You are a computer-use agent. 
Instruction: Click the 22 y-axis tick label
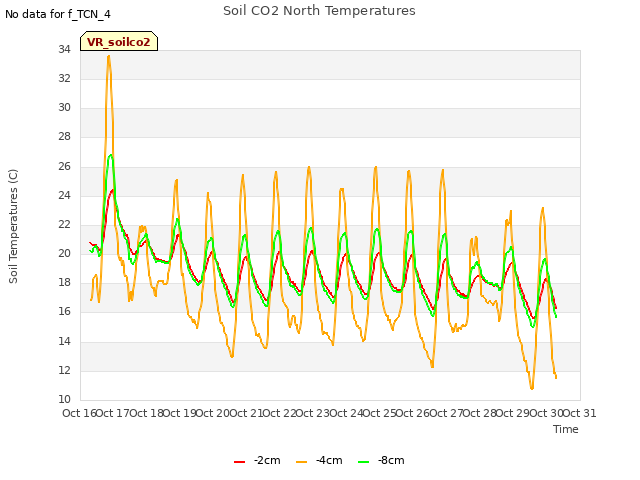(64, 224)
